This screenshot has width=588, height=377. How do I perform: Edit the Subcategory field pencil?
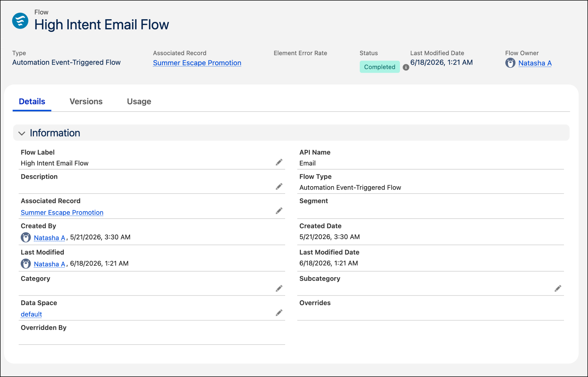tap(558, 288)
